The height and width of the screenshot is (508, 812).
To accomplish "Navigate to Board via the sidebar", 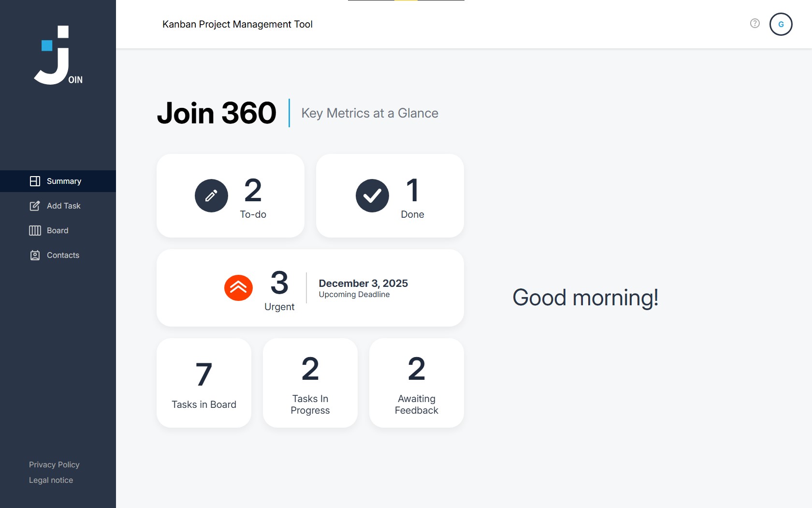I will point(58,230).
